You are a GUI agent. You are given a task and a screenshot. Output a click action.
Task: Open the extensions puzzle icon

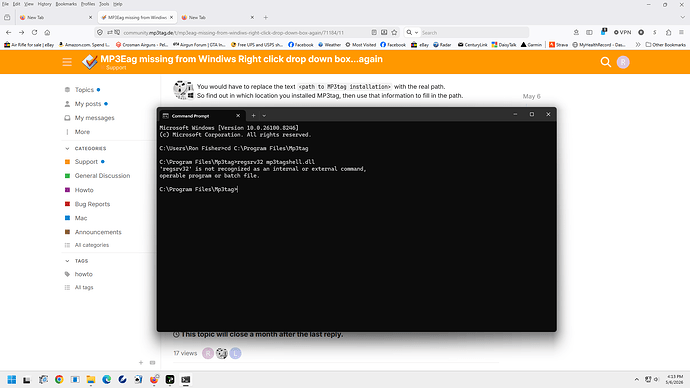click(x=668, y=32)
